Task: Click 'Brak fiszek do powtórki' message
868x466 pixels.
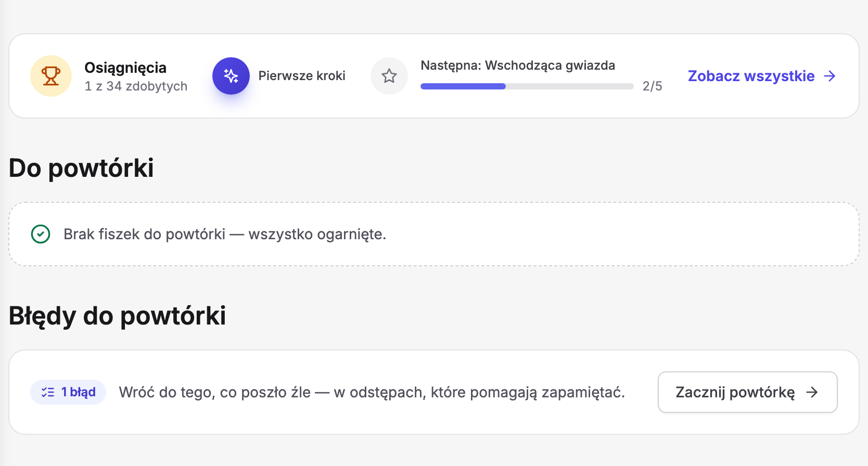Action: click(x=225, y=235)
